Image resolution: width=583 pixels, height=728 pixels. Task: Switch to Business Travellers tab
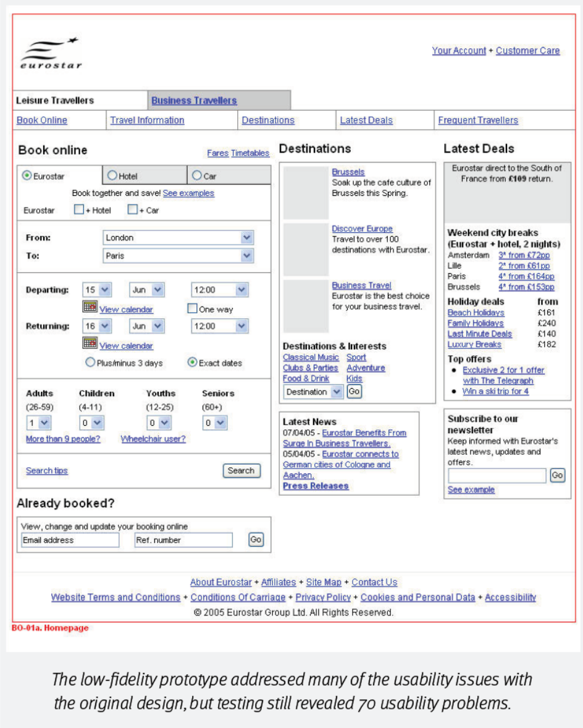pyautogui.click(x=194, y=101)
